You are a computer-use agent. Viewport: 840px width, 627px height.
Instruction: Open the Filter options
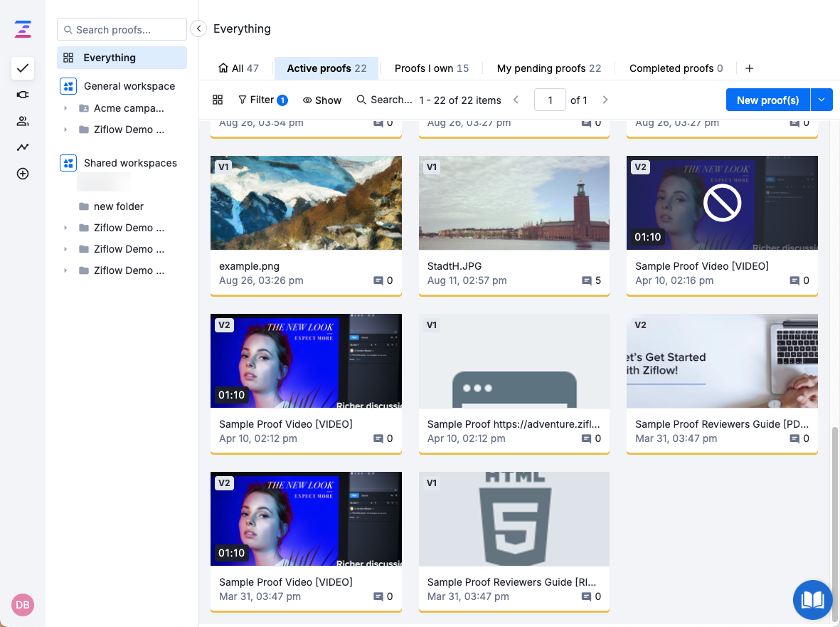(262, 100)
